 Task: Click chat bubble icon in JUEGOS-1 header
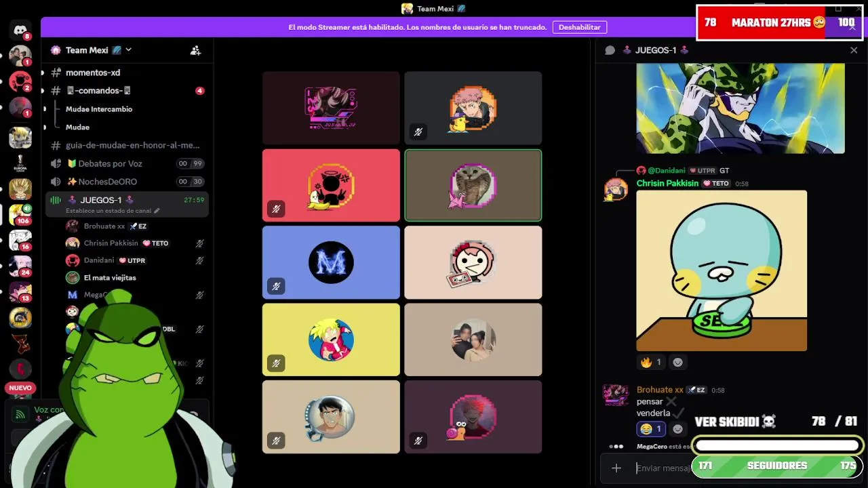point(610,50)
